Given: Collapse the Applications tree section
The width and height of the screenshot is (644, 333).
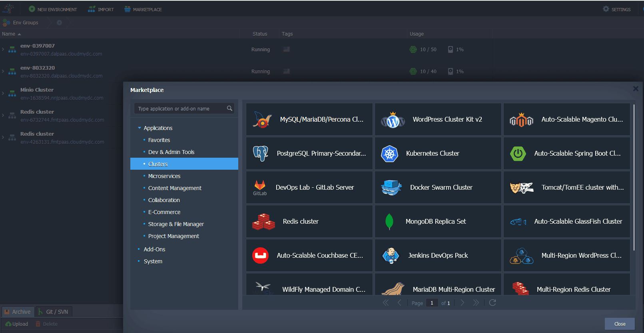Looking at the screenshot, I should (140, 128).
